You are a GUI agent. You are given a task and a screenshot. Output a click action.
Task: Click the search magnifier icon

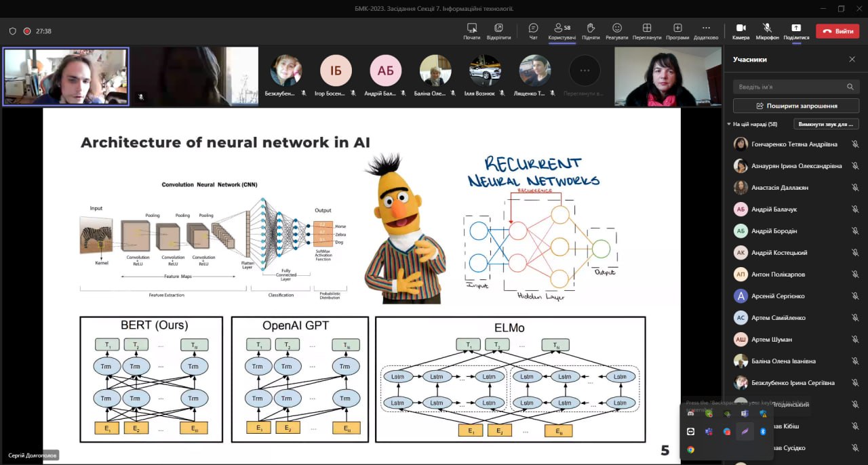tap(850, 87)
